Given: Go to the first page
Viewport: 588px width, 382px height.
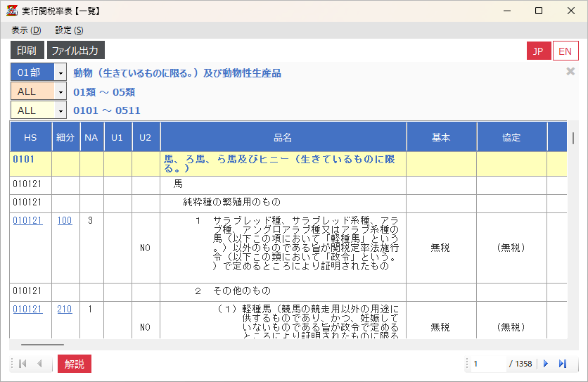Looking at the screenshot, I should pyautogui.click(x=23, y=364).
